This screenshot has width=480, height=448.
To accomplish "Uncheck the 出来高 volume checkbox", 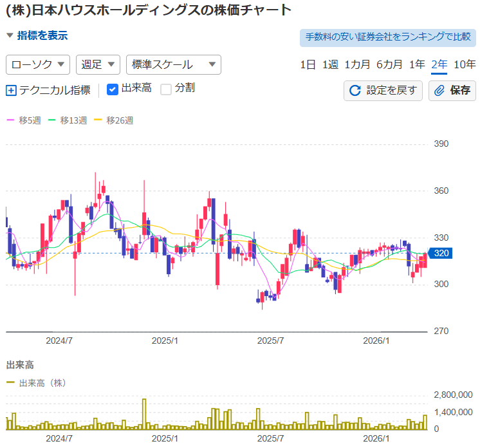I will (112, 89).
